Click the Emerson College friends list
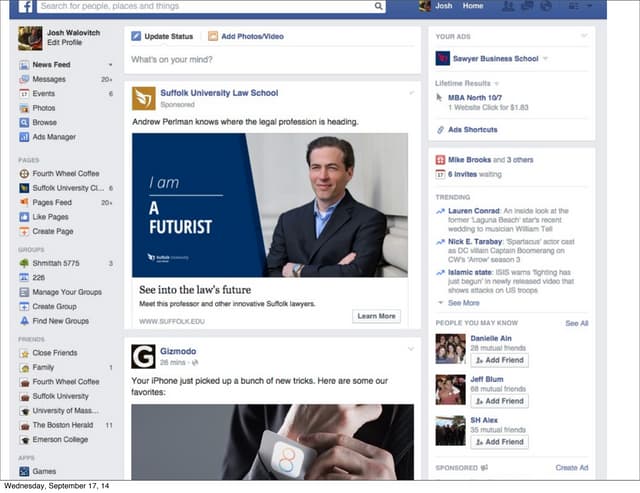Screen dimensions: 640x493 pyautogui.click(x=60, y=440)
